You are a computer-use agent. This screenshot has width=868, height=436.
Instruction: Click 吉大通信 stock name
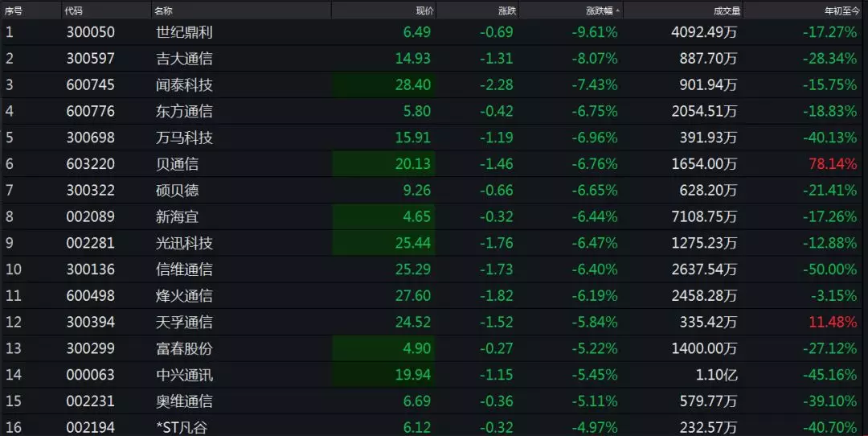[184, 59]
